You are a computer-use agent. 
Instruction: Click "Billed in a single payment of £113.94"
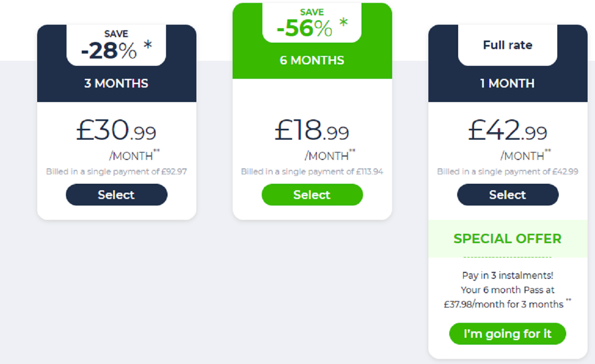click(312, 172)
